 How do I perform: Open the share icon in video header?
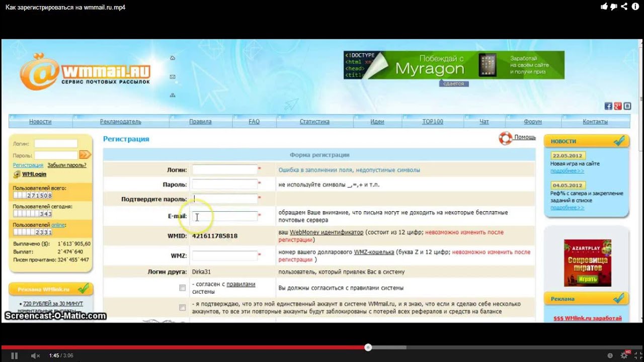point(624,7)
